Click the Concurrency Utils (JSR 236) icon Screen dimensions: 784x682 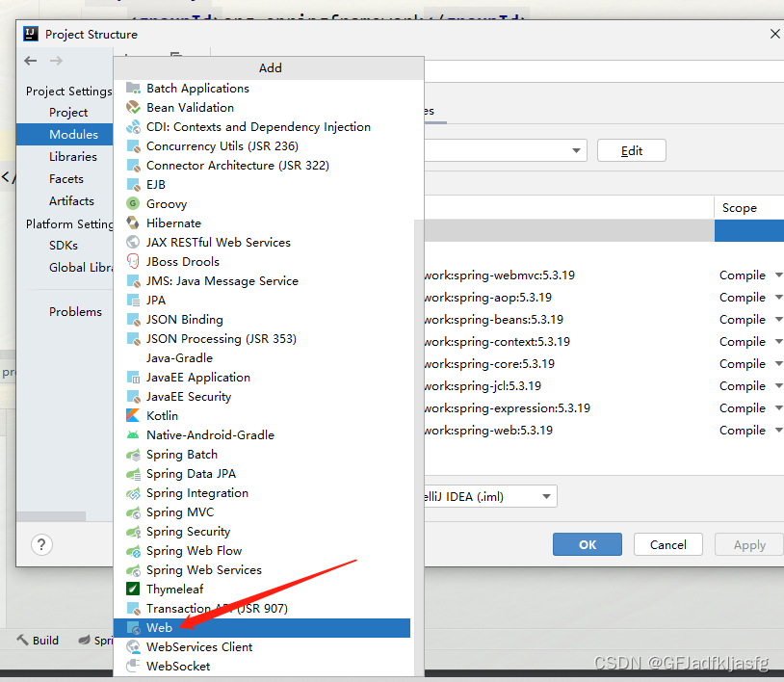pyautogui.click(x=133, y=146)
